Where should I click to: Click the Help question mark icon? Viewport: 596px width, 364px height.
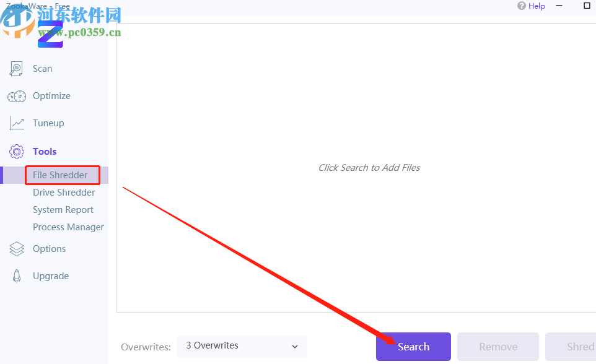tap(521, 6)
